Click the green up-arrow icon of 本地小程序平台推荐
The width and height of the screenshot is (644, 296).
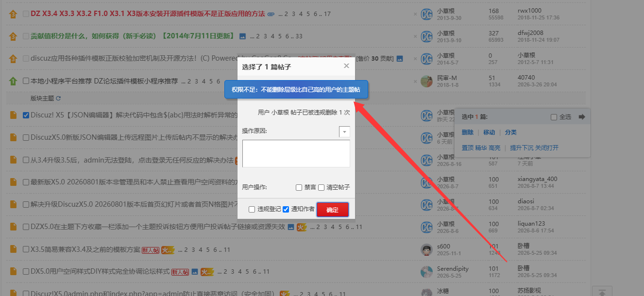coord(13,81)
